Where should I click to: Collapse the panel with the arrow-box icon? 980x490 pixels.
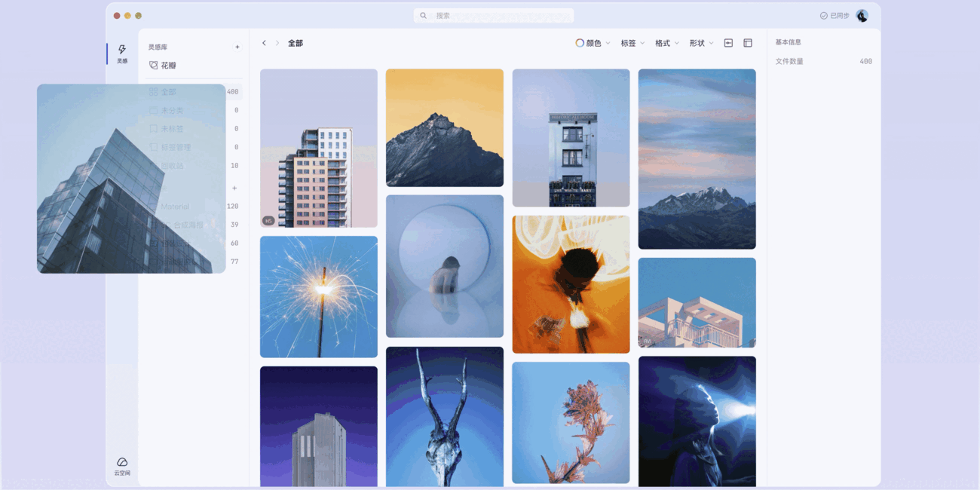click(728, 43)
